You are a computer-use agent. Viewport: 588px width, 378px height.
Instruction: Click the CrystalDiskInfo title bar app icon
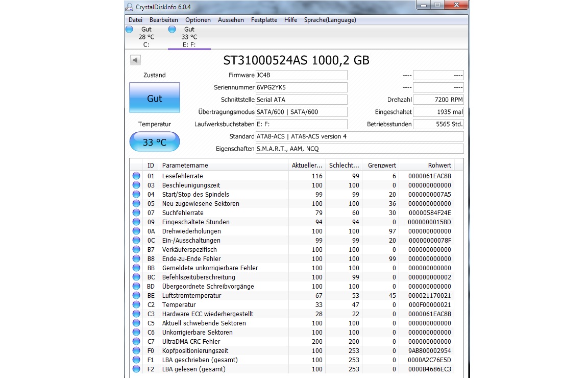coord(129,7)
